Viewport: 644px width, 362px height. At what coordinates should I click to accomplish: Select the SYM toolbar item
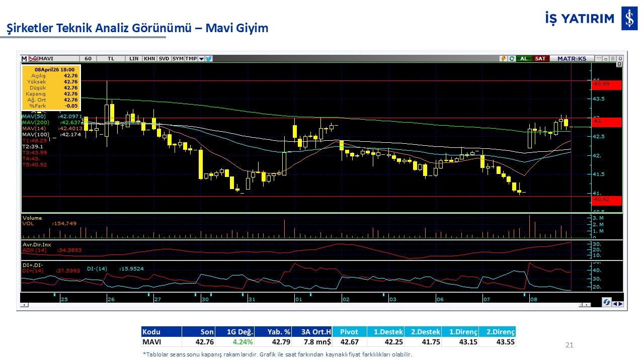point(178,59)
